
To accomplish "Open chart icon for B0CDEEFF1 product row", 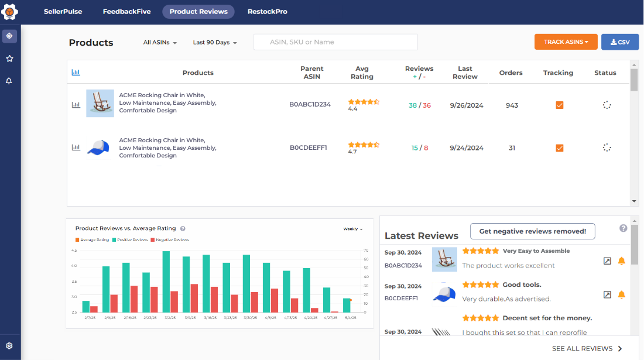I will point(76,148).
